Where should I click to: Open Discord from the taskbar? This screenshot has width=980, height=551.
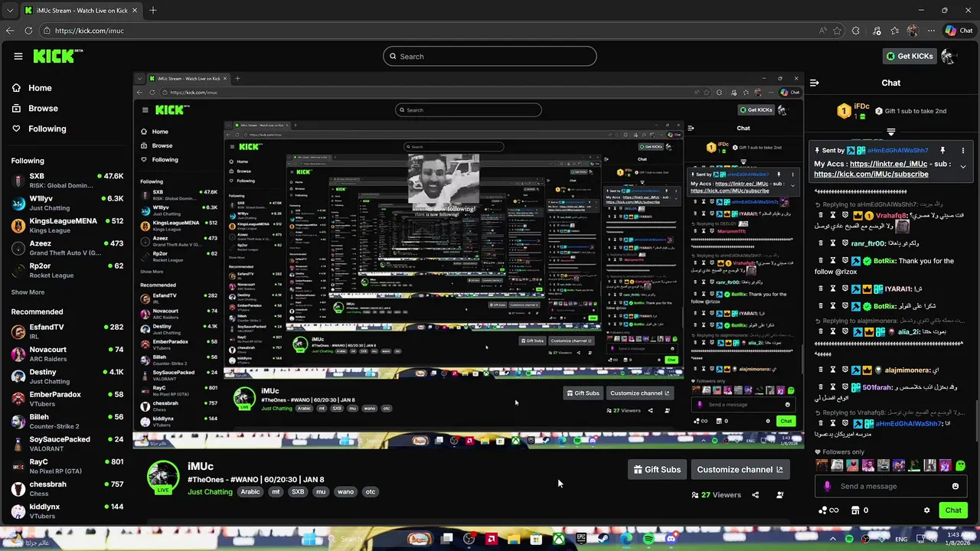[671, 539]
